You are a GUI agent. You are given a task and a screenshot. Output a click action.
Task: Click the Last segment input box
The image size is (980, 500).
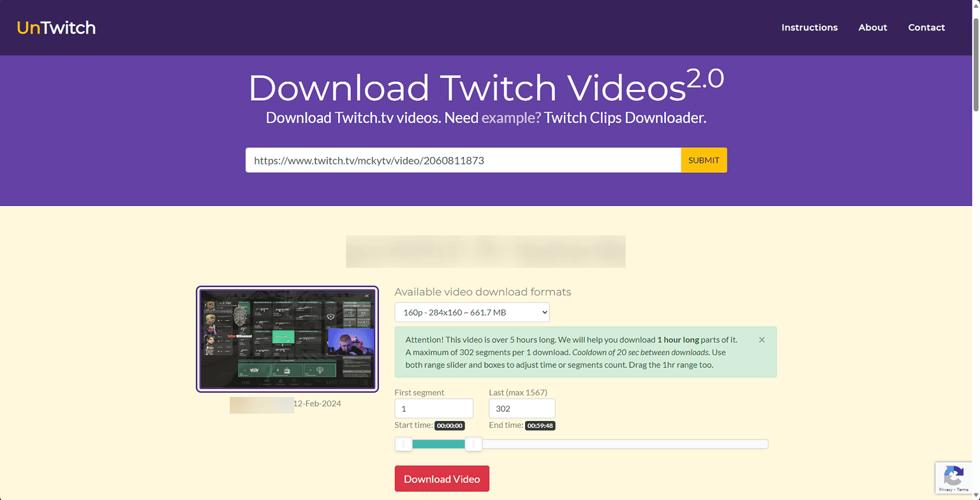(x=521, y=408)
